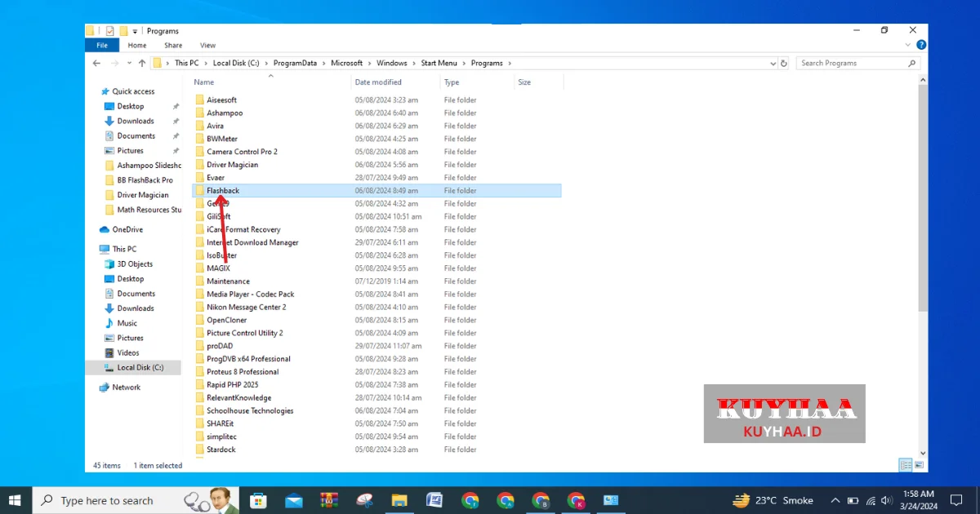
Task: Switch to the View ribbon tab
Action: point(207,46)
